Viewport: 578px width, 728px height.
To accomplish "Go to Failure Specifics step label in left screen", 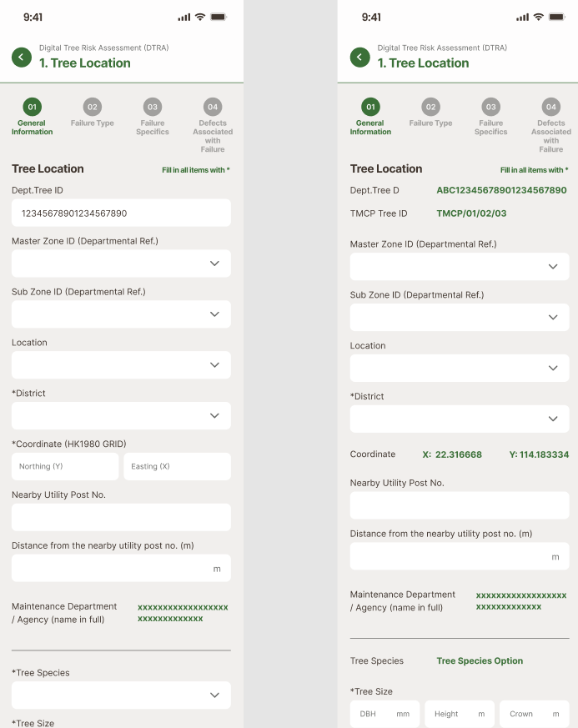I will tap(153, 128).
